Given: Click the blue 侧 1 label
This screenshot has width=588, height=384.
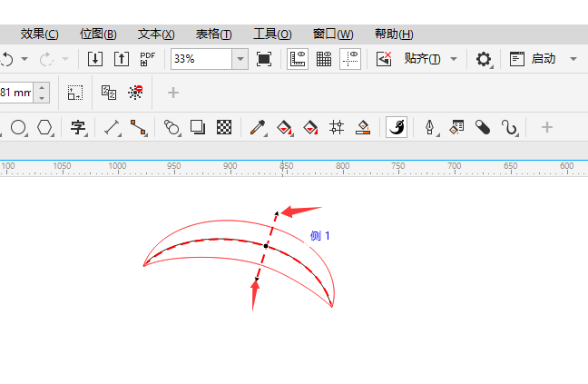Looking at the screenshot, I should 320,235.
